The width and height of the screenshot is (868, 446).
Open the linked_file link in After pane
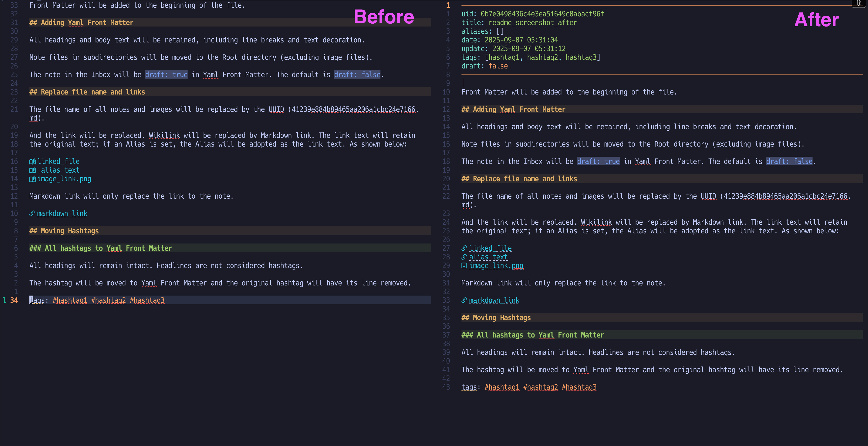pos(490,248)
